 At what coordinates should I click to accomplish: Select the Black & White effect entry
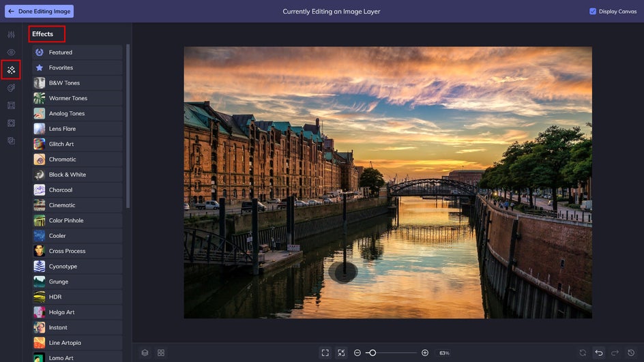pos(76,175)
